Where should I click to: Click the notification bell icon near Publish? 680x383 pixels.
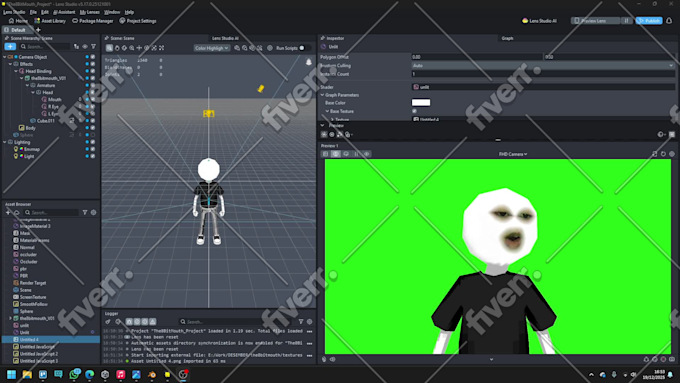(669, 20)
